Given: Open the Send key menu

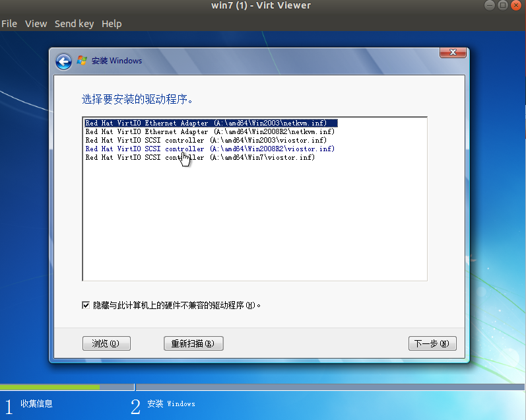Looking at the screenshot, I should (74, 24).
